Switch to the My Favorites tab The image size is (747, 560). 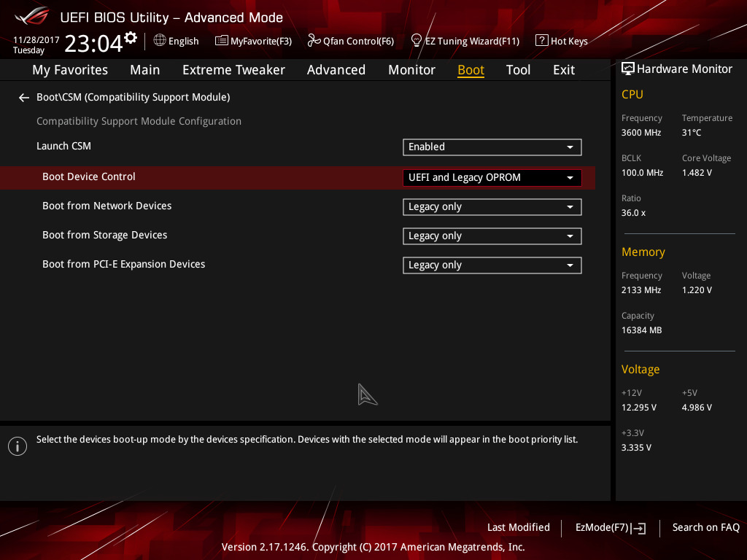(x=70, y=70)
